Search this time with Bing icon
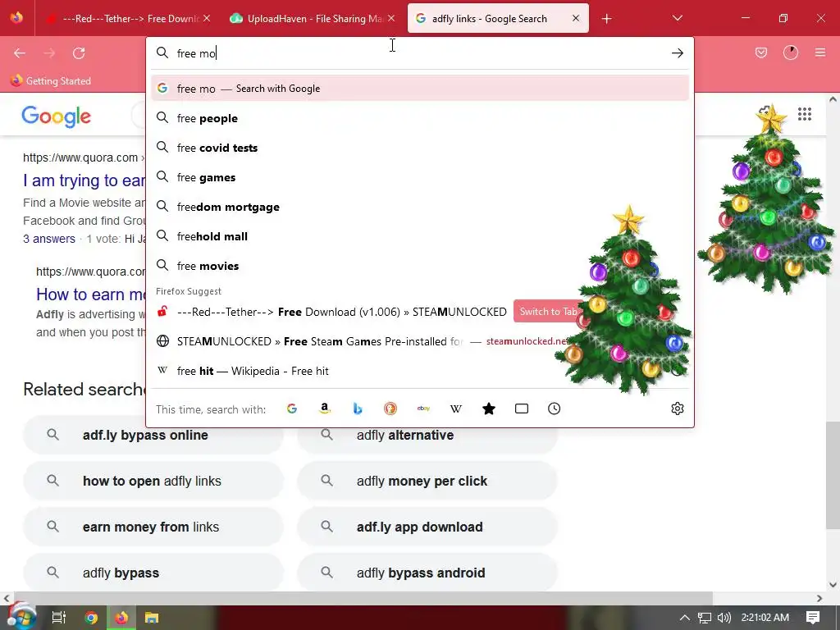This screenshot has width=840, height=630. 358,409
